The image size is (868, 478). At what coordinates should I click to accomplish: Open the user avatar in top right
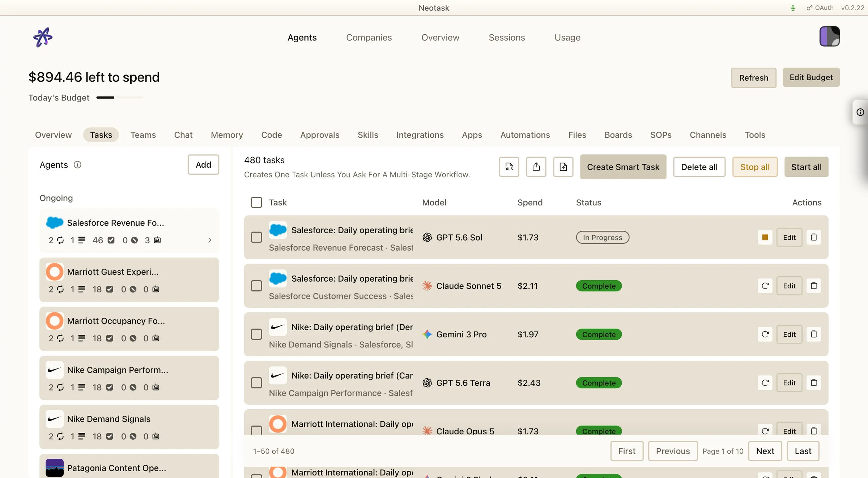(829, 37)
